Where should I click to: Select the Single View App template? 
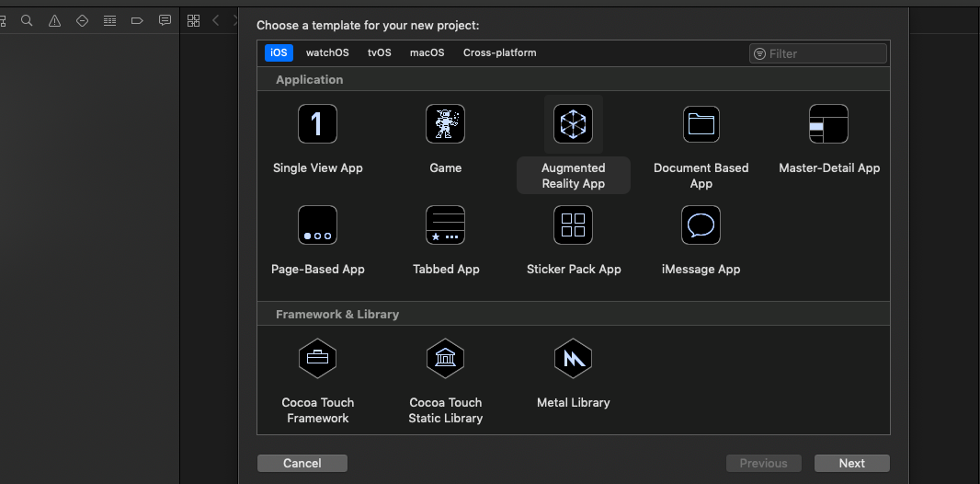pos(317,124)
